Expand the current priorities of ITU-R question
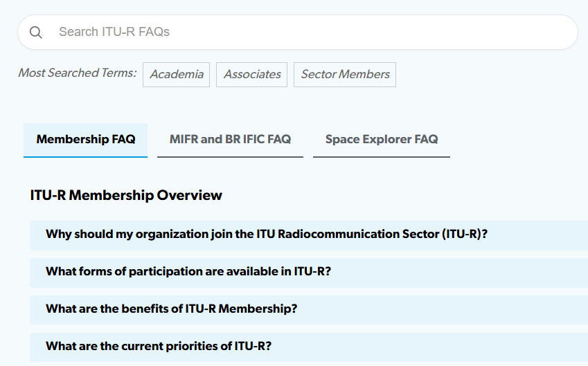Image resolution: width=588 pixels, height=366 pixels. point(159,347)
